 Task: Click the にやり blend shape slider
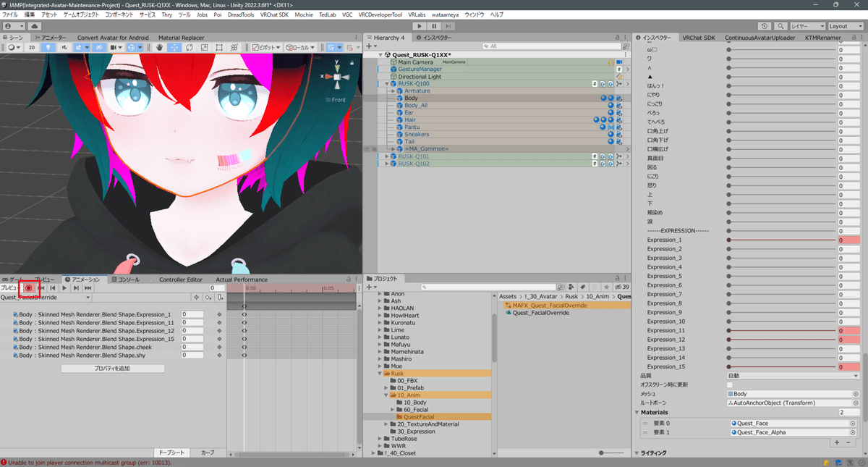[x=782, y=94]
